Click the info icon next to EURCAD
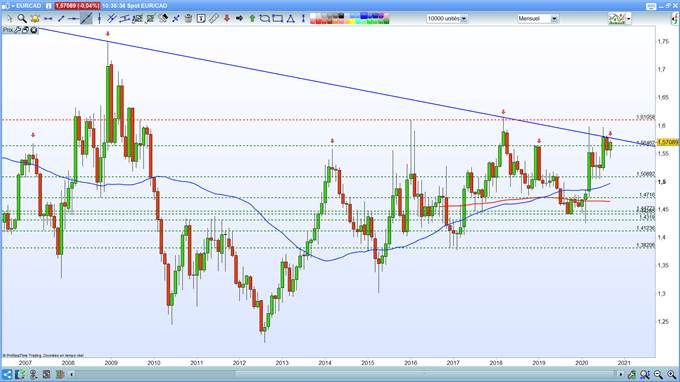Screen dimensions: 680x382 pos(48,6)
